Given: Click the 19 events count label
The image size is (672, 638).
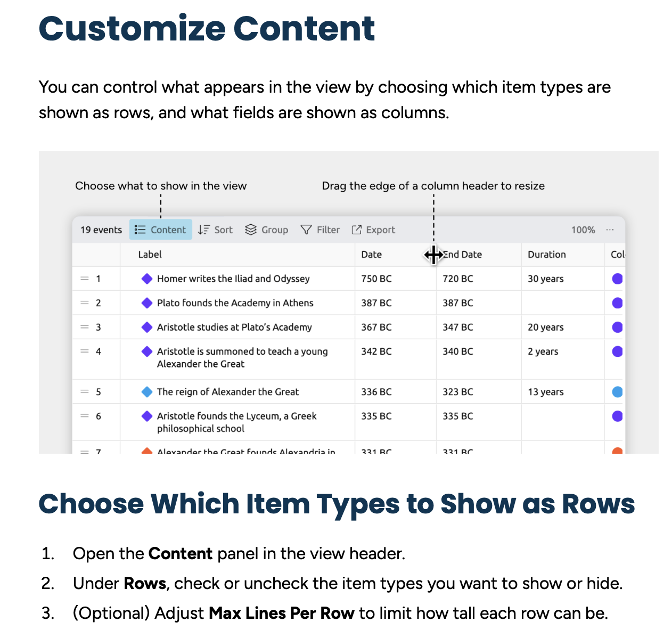Looking at the screenshot, I should click(x=101, y=230).
